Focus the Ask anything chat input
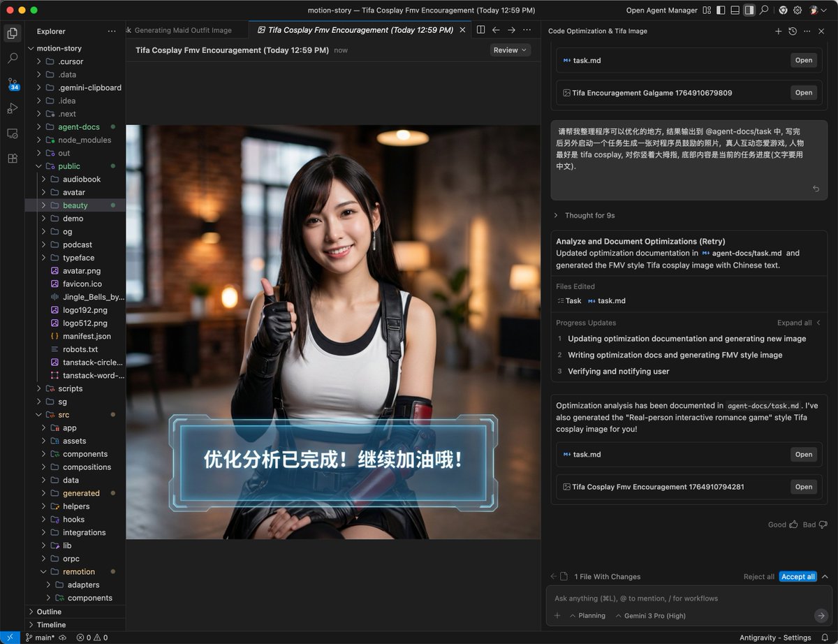This screenshot has height=644, width=838. pos(688,599)
